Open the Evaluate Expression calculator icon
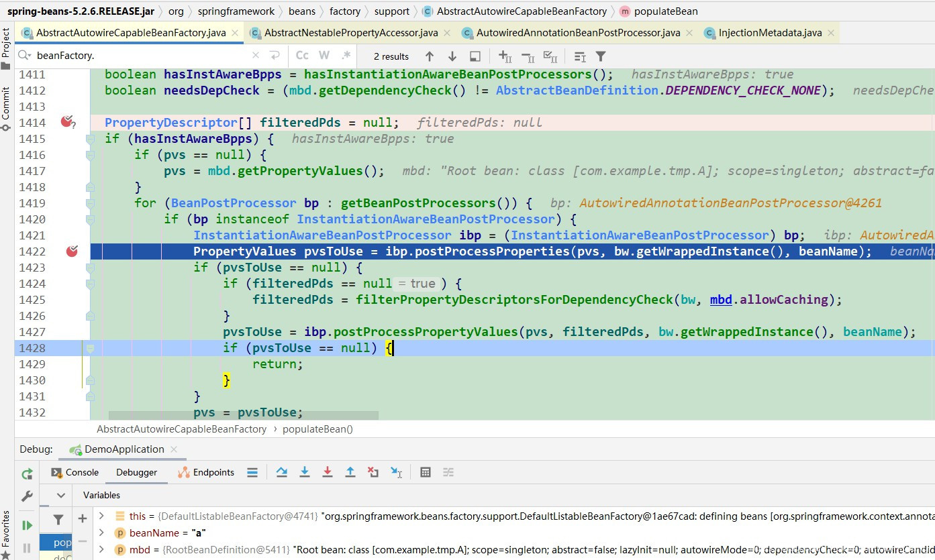This screenshot has width=935, height=560. (425, 472)
